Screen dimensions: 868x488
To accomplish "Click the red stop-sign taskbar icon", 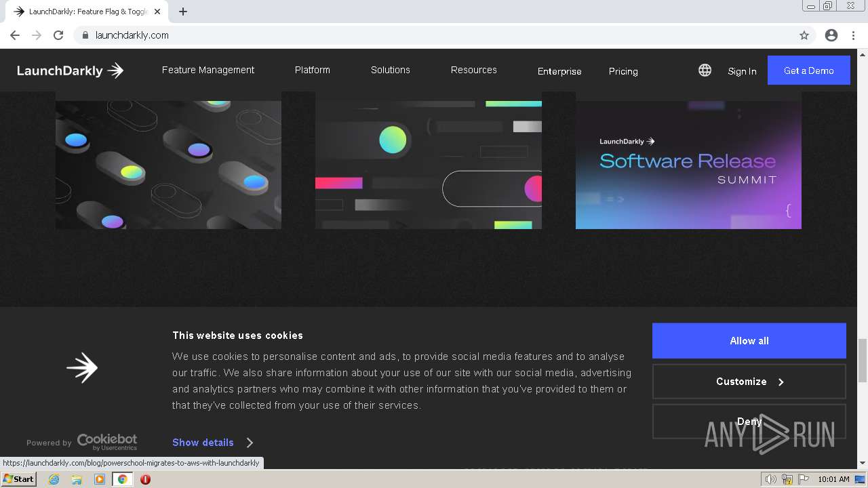I will [145, 479].
